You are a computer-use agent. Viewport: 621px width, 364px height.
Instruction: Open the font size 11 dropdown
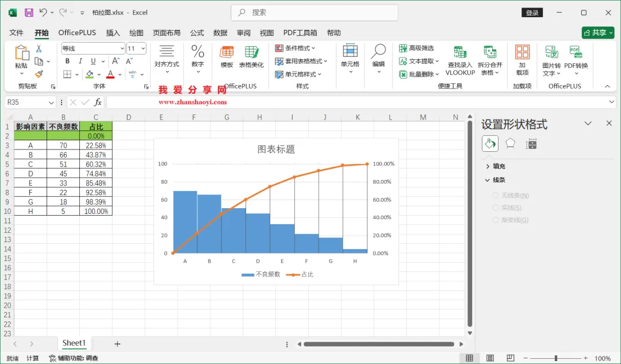pyautogui.click(x=143, y=48)
